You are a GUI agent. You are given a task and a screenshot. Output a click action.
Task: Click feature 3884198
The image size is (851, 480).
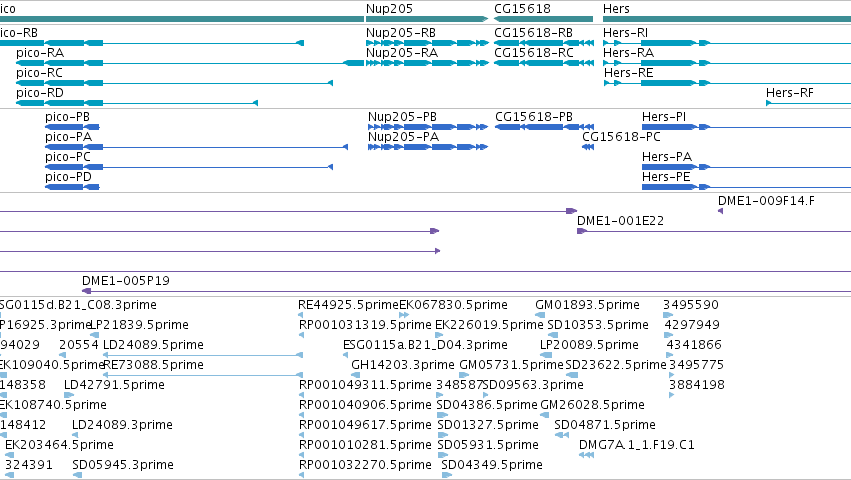(x=697, y=385)
